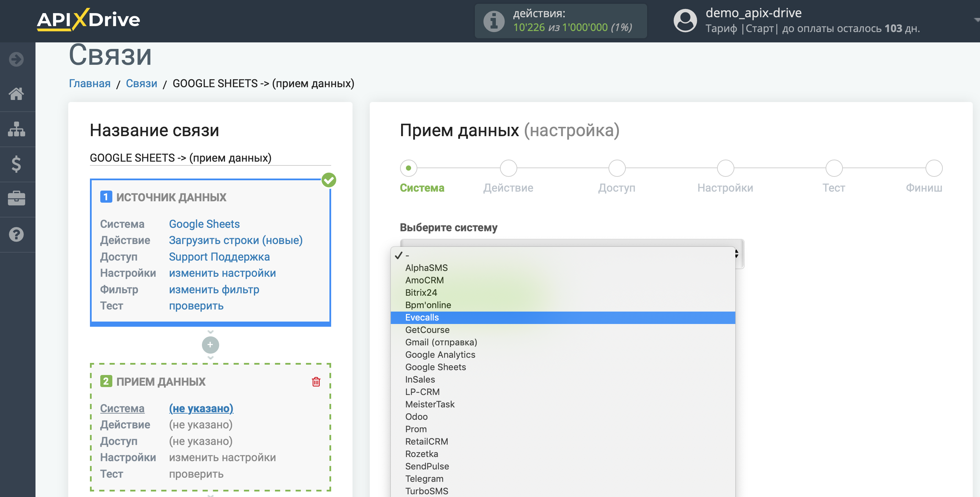The height and width of the screenshot is (497, 980).
Task: Open the briefcase icon in sidebar
Action: 16,198
